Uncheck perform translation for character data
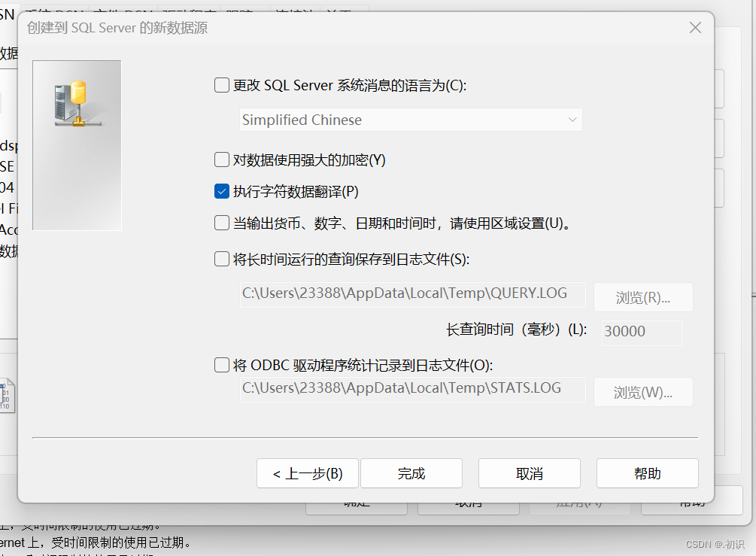Viewport: 756px width, 556px height. pos(221,191)
